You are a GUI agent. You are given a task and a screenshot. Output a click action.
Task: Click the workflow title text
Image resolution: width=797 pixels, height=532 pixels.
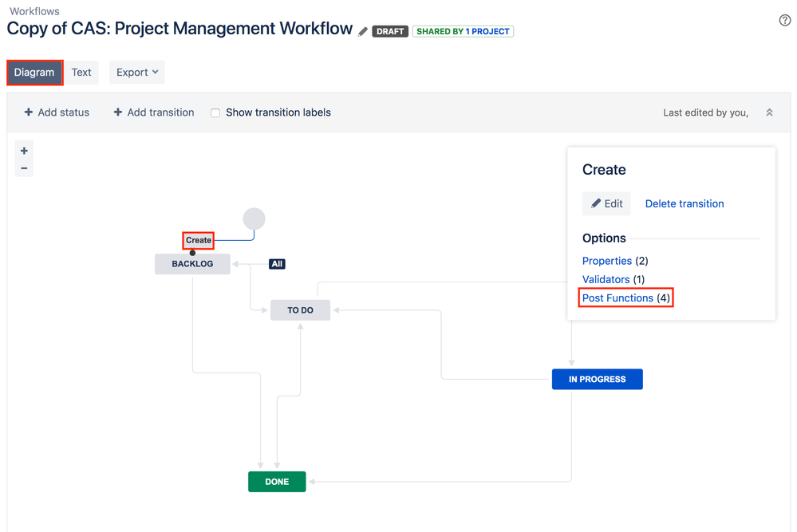(x=180, y=29)
